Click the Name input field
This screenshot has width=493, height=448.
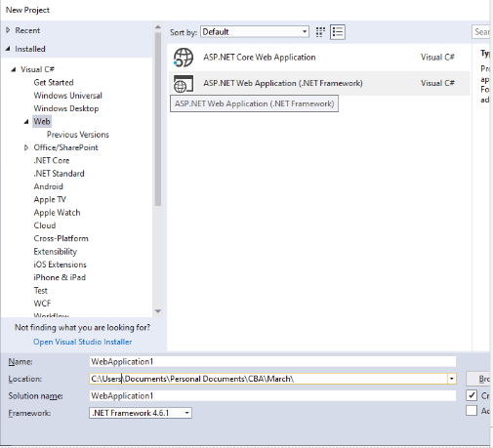(x=272, y=361)
